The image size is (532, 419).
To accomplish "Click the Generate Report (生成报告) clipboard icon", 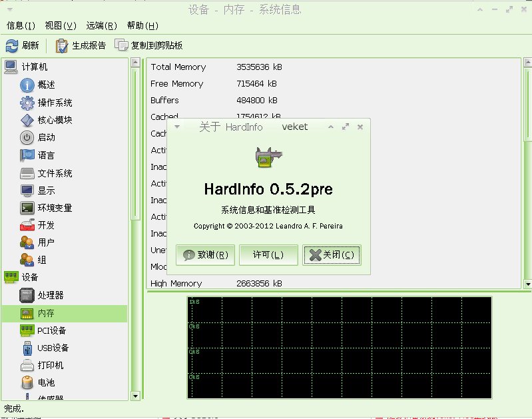I will 61,46.
